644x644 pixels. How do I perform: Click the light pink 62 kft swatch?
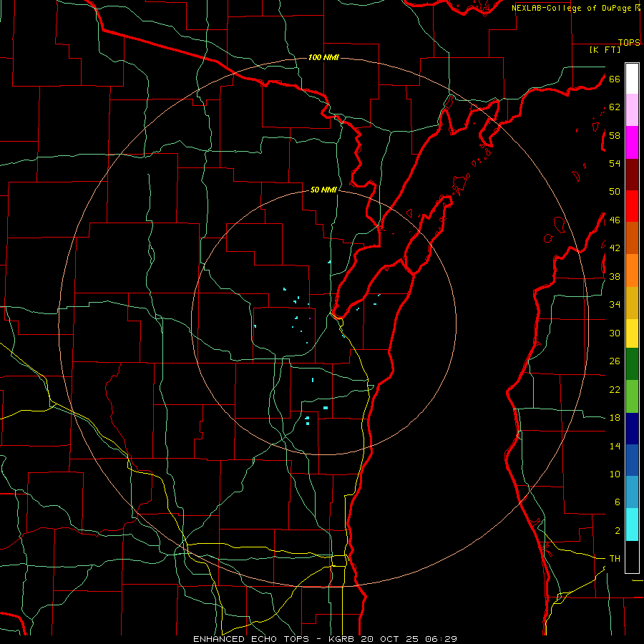click(x=632, y=109)
